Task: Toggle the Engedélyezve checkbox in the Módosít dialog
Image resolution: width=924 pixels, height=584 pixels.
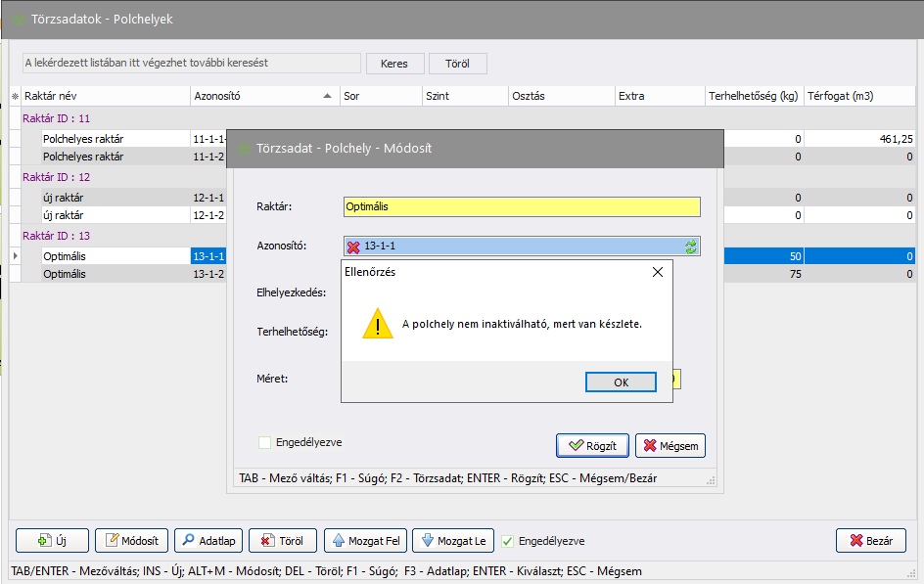Action: click(x=264, y=442)
